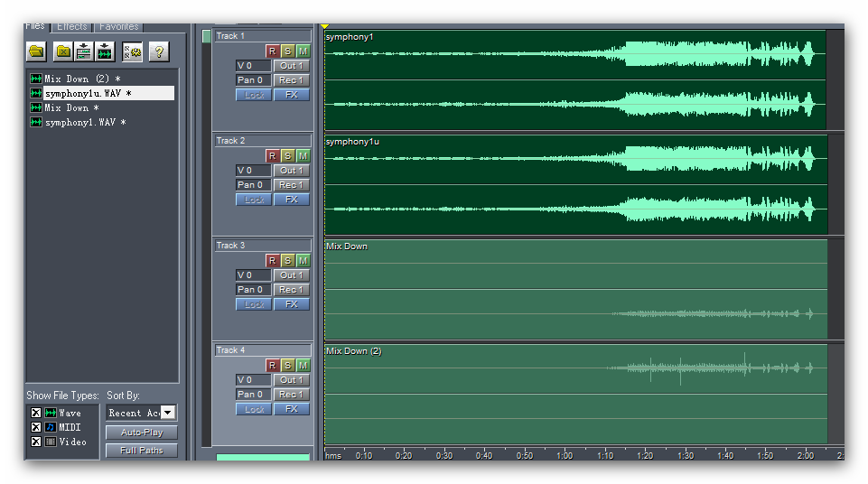Click waveform icon beside symphony1.WAV
Viewport: 868px width, 484px height.
[x=36, y=122]
